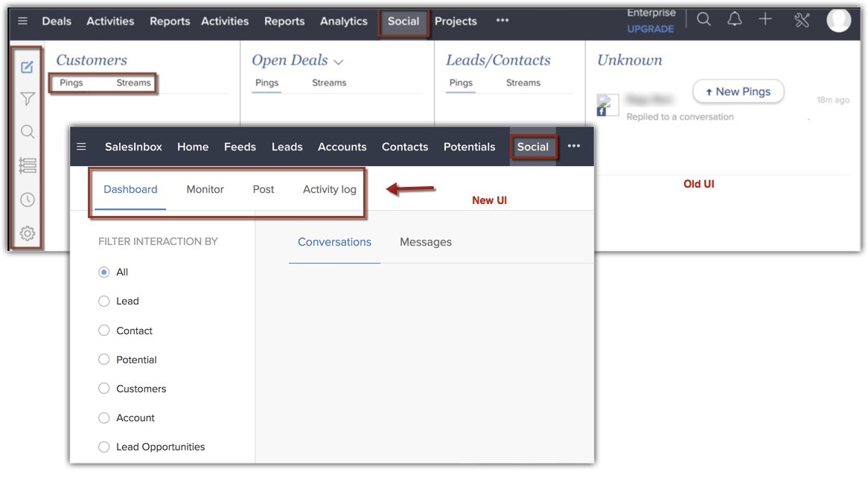Viewport: 868px width, 478px height.
Task: Open the notifications bell icon
Action: (x=735, y=19)
